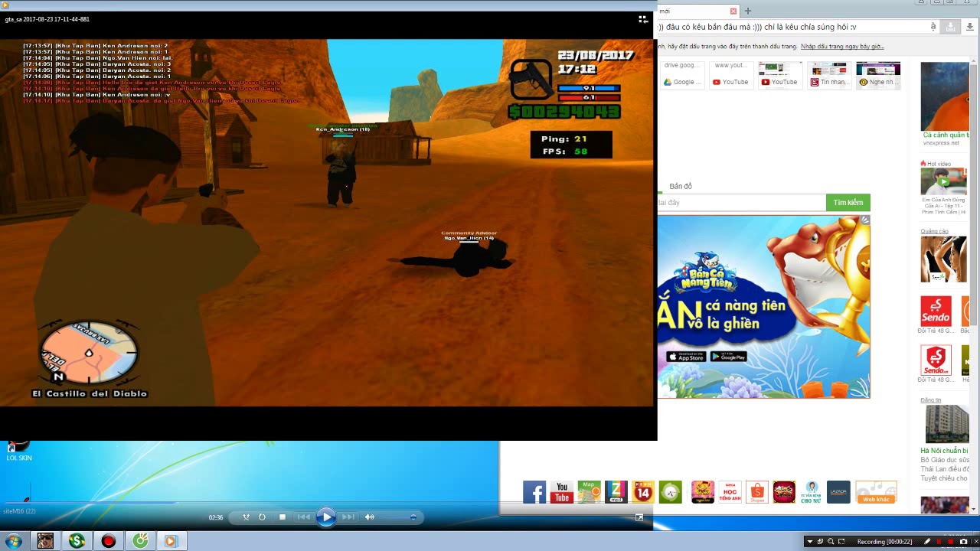Viewport: 980px width, 551px height.
Task: Open GTA San Andreas taskbar app
Action: point(45,541)
